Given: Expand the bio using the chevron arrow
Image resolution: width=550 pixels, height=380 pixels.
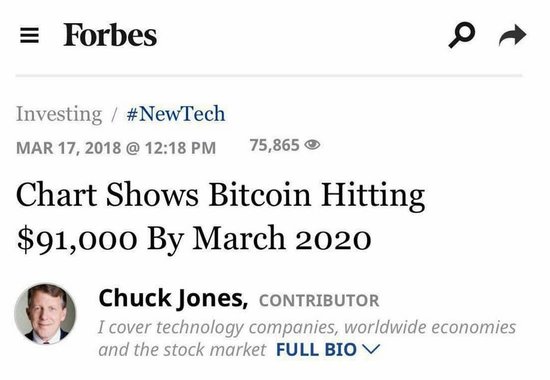Looking at the screenshot, I should click(x=370, y=349).
